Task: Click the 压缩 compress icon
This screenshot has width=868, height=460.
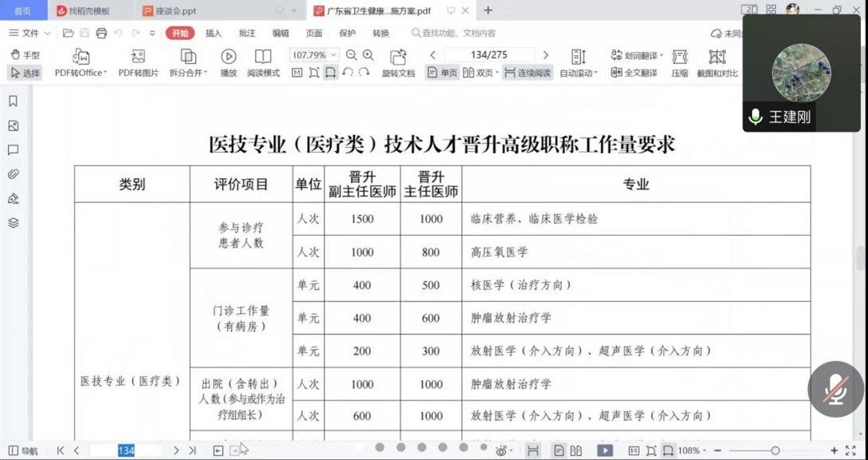Action: 679,57
